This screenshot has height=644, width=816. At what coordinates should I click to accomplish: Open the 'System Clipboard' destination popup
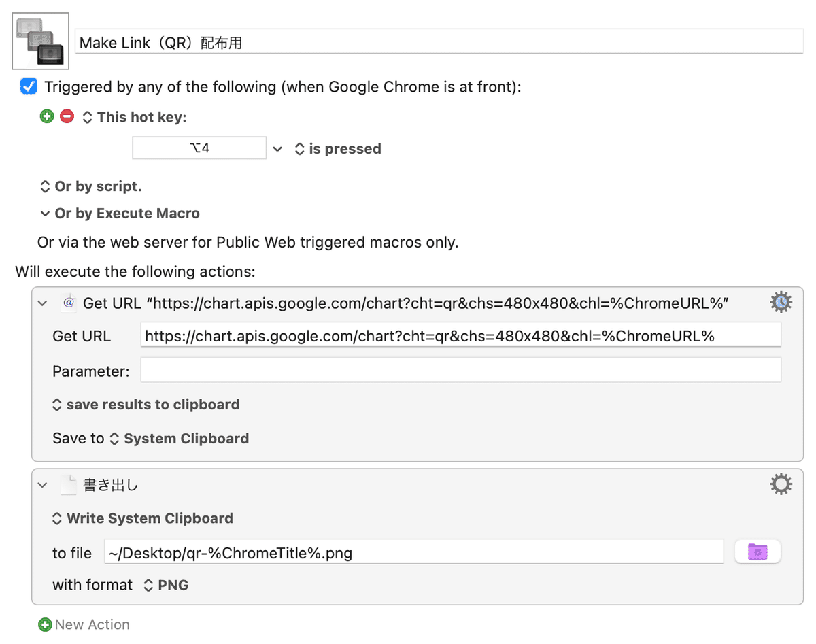pos(180,439)
